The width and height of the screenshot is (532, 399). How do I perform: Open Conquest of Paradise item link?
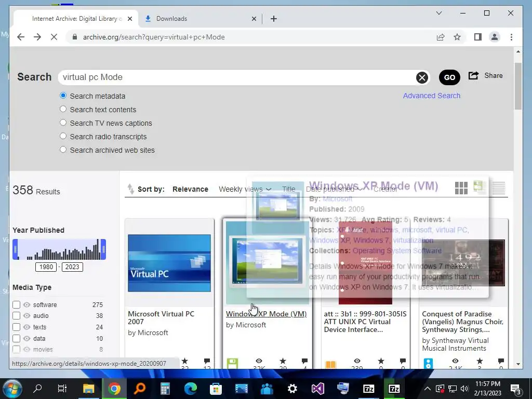point(462,322)
